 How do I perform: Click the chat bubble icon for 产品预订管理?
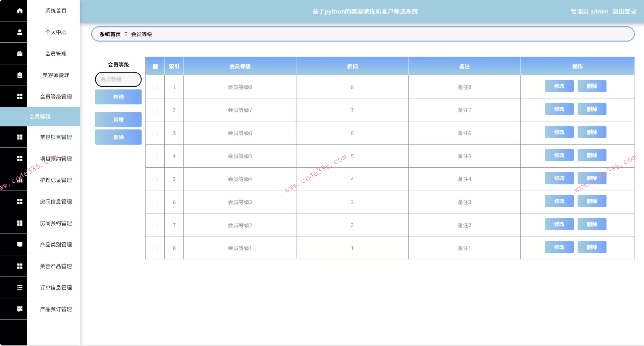coord(20,309)
